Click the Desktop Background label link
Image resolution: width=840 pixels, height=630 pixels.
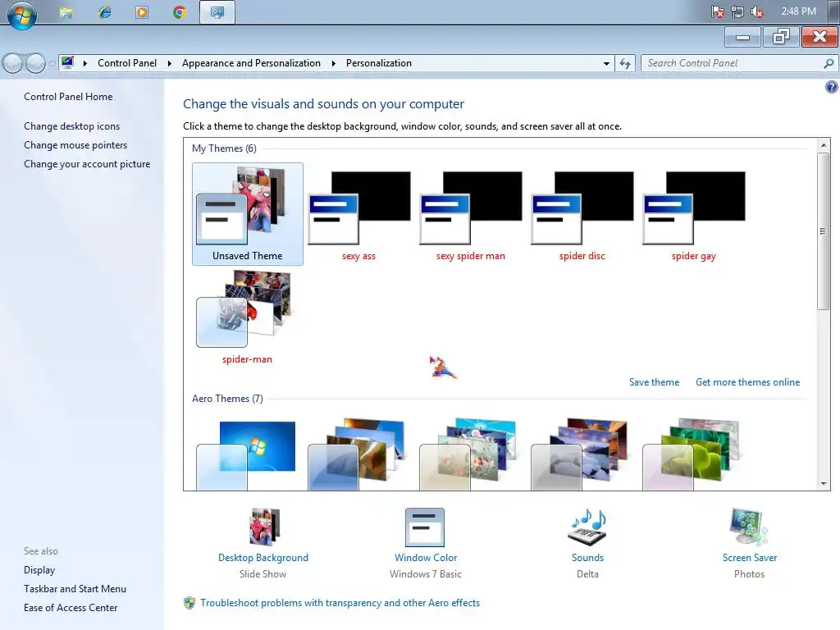click(x=263, y=558)
